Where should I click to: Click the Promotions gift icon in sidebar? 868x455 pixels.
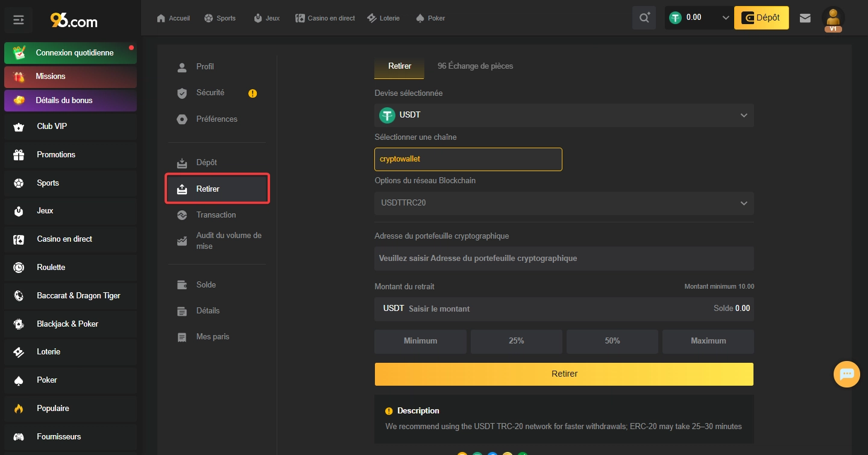pyautogui.click(x=19, y=155)
